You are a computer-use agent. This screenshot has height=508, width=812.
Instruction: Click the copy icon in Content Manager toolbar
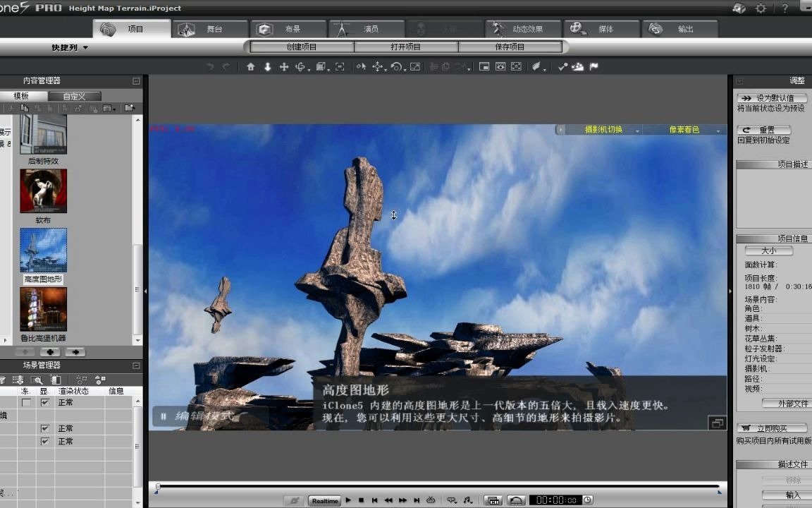25,108
